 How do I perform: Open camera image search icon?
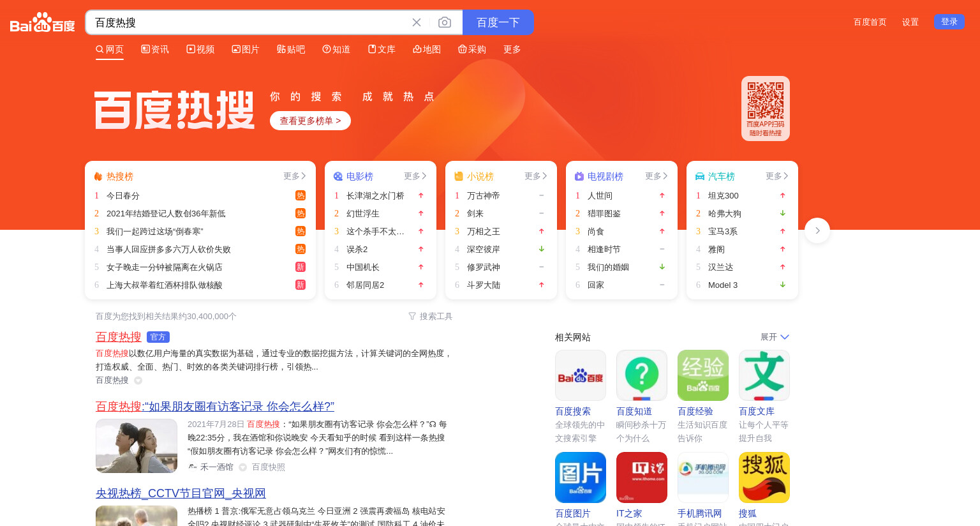[x=445, y=22]
